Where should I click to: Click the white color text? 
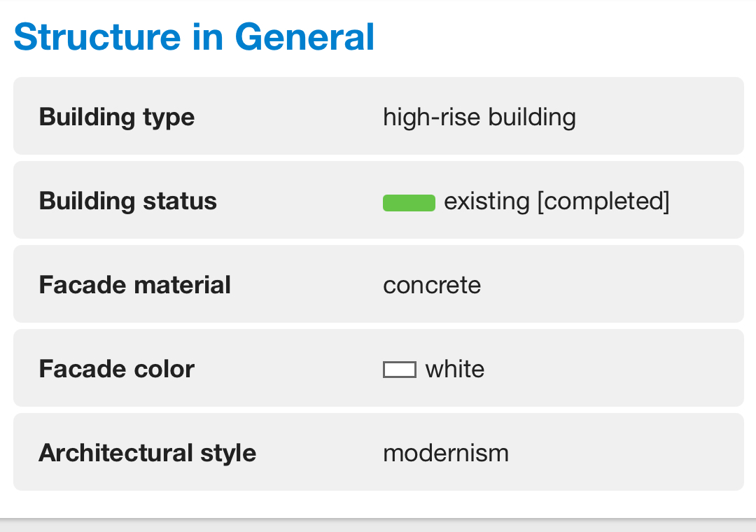click(455, 369)
